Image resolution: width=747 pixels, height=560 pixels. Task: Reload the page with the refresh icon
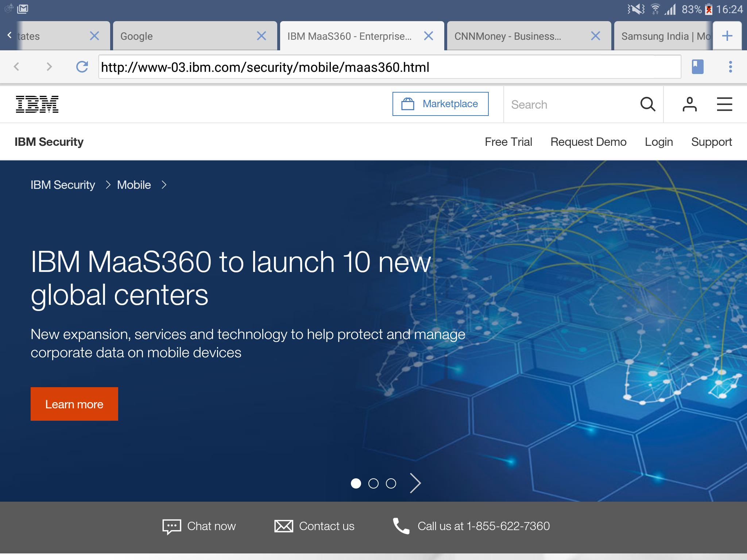pos(82,67)
